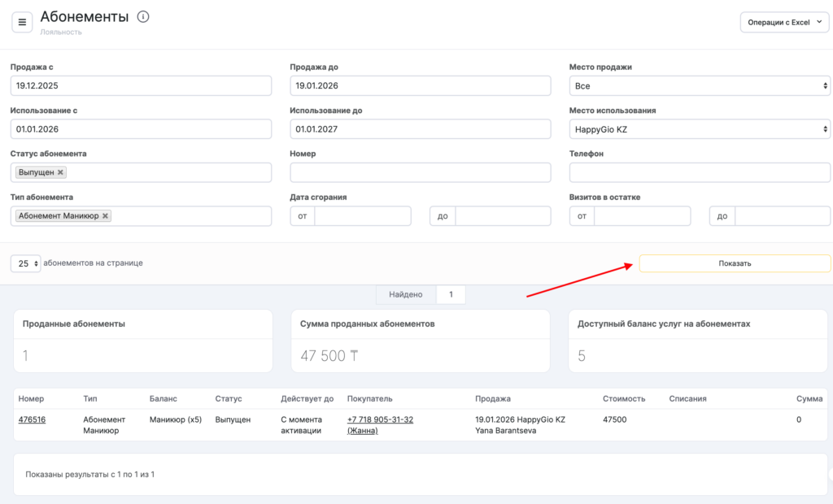Click the Использование с date field
The height and width of the screenshot is (504, 833).
click(141, 128)
